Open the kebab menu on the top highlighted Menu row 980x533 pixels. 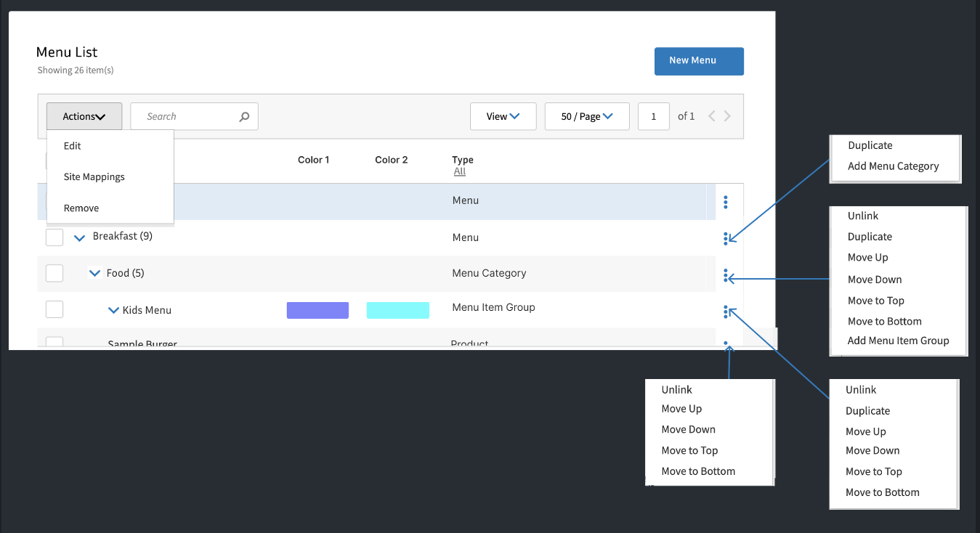(726, 201)
